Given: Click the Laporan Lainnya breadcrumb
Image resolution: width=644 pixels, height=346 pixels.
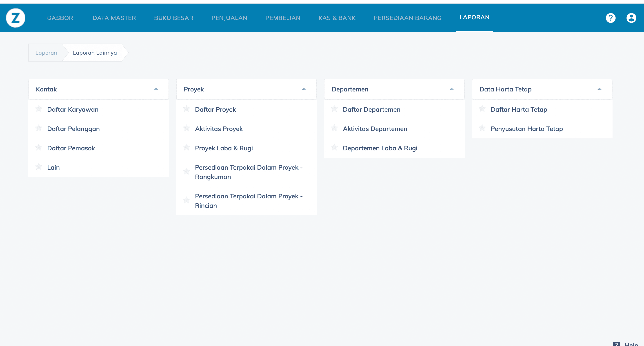Looking at the screenshot, I should point(95,53).
